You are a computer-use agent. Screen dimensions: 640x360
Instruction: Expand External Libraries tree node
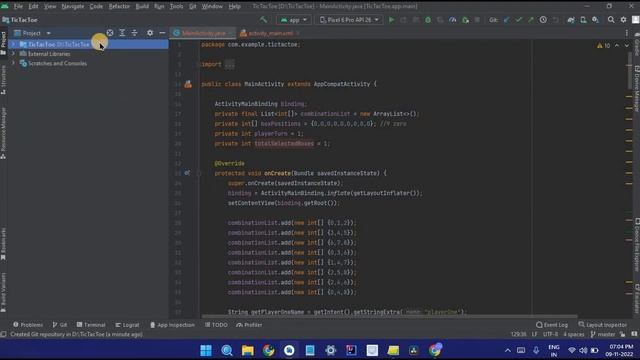[x=13, y=54]
